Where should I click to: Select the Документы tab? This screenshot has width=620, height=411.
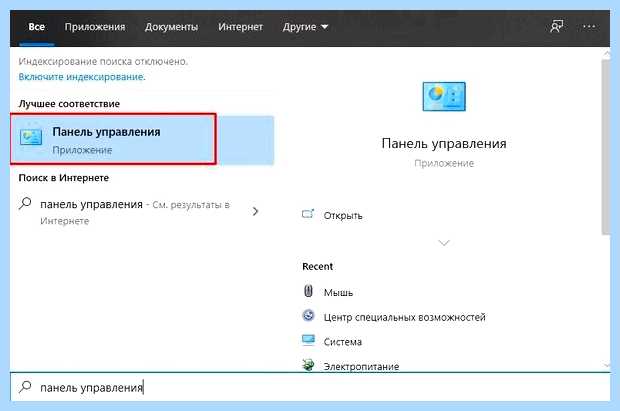(171, 27)
